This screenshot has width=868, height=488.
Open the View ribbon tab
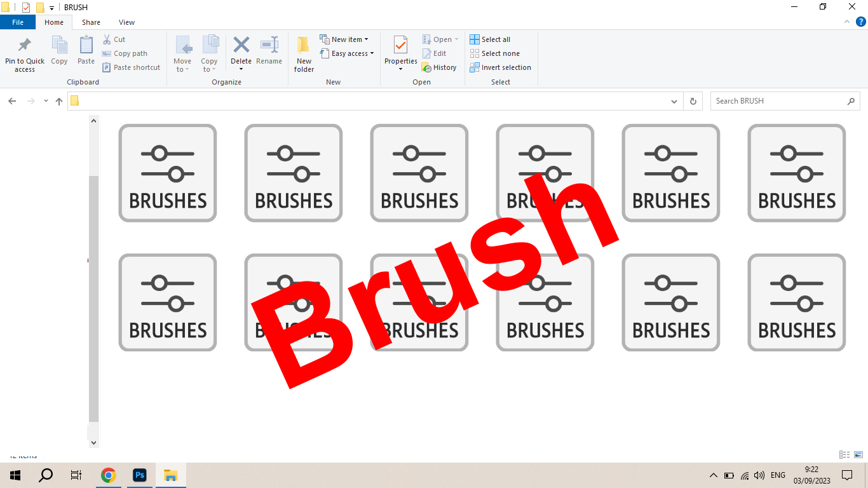tap(126, 22)
